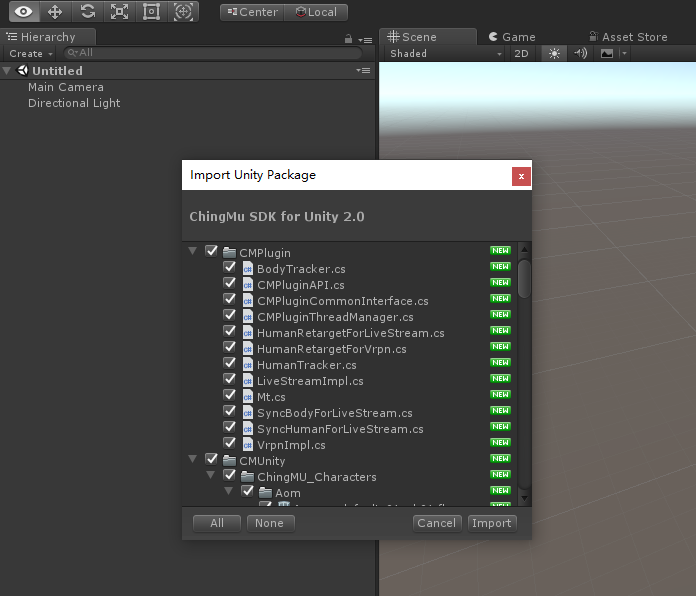Uncheck Mt.cs checkbox

point(229,395)
